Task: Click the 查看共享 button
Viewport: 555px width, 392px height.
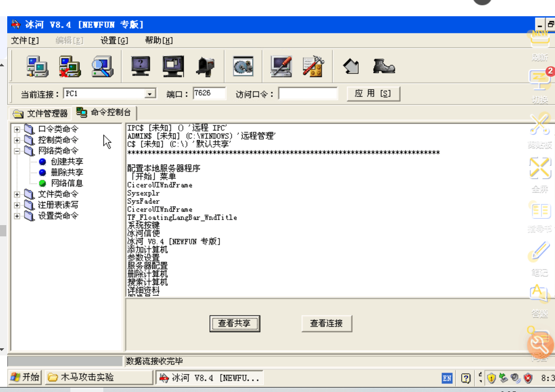Action: pos(235,323)
